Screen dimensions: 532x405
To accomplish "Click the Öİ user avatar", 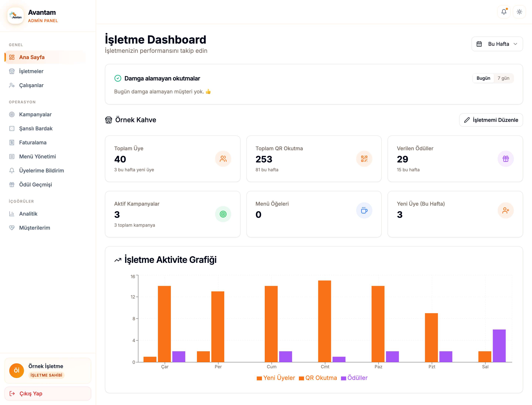I will point(16,370).
